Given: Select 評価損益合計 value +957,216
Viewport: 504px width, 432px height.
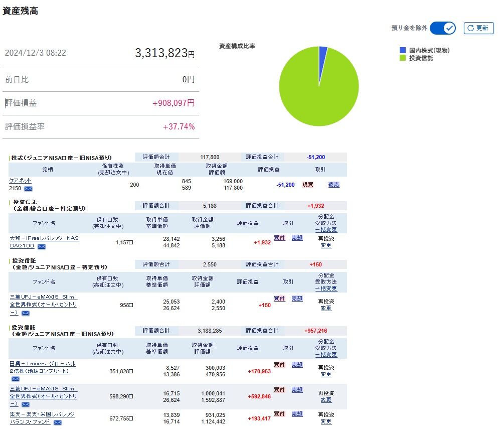Looking at the screenshot, I should (x=315, y=331).
